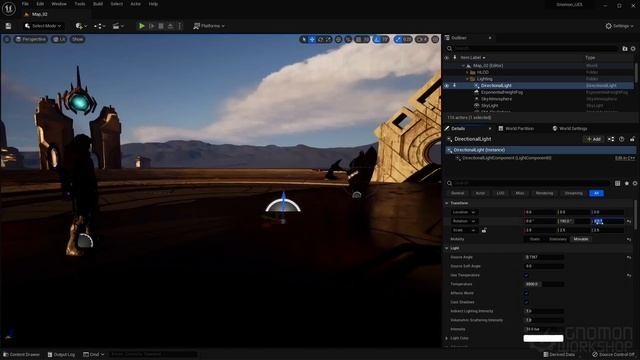This screenshot has height=360, width=640.
Task: Open the File menu
Action: pos(25,4)
